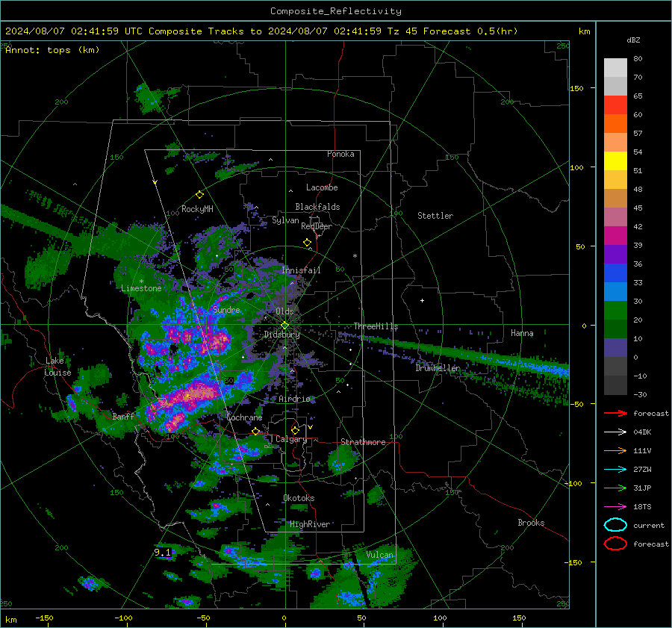Click the HighRiver town label

click(310, 524)
